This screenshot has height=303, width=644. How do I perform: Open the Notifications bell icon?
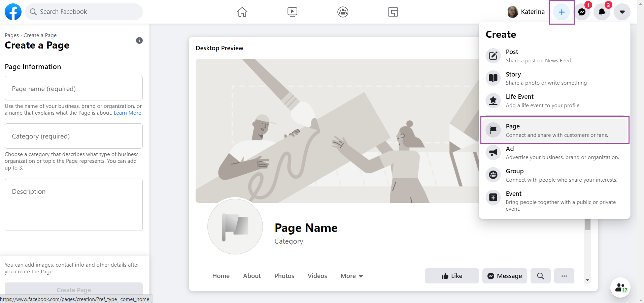(x=602, y=12)
